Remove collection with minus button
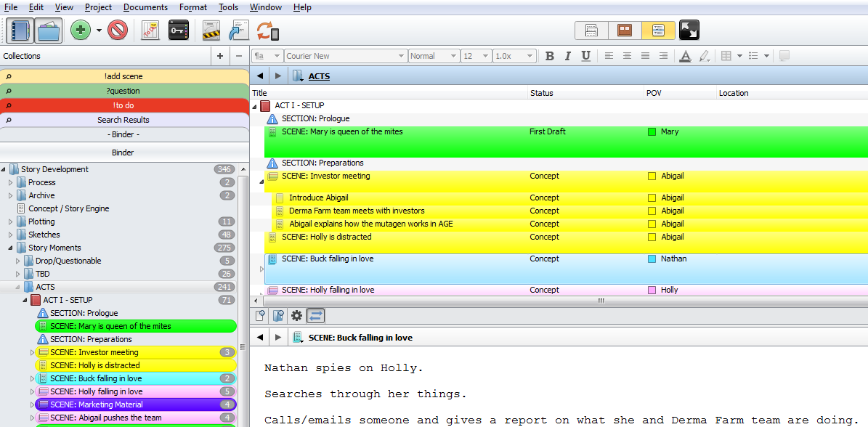The width and height of the screenshot is (868, 427). pos(239,56)
